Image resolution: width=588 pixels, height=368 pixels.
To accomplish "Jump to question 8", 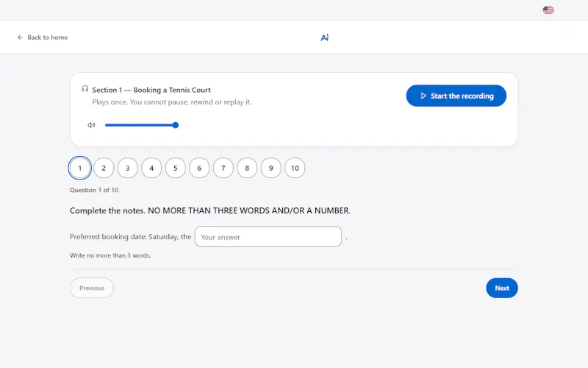I will click(x=247, y=168).
